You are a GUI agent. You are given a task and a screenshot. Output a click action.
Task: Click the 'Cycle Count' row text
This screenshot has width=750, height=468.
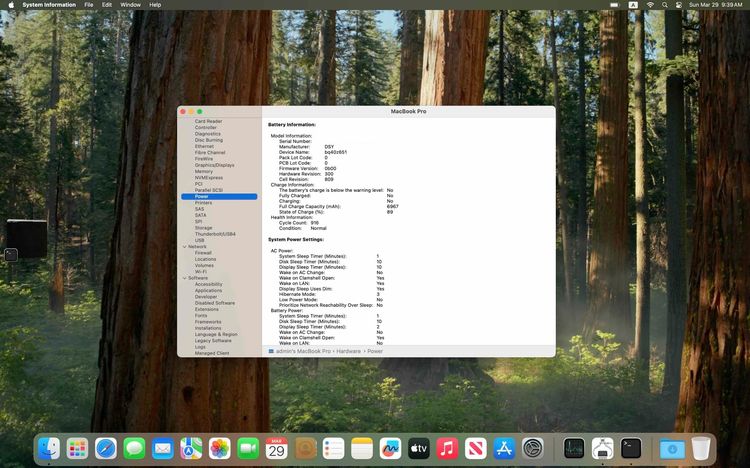coord(299,223)
